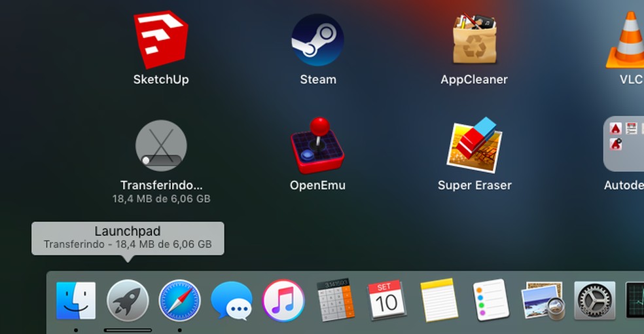This screenshot has width=644, height=334.
Task: Open Notes from the Dock
Action: pos(438,300)
